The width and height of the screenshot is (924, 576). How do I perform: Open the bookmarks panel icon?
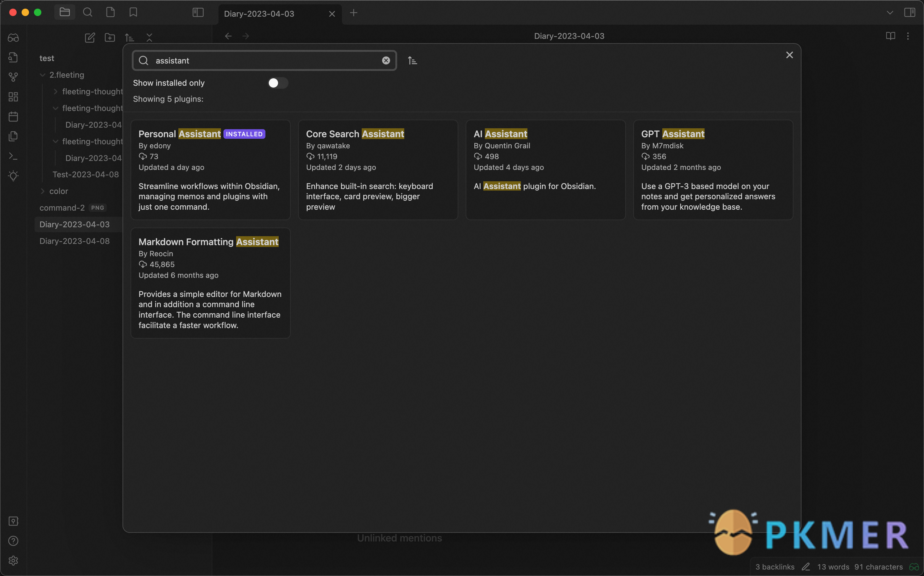click(x=133, y=13)
